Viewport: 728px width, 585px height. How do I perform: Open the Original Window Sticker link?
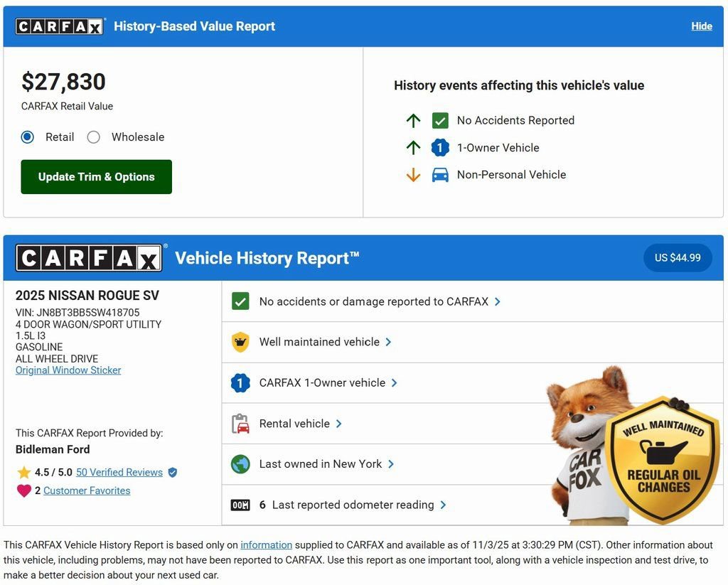tap(68, 370)
